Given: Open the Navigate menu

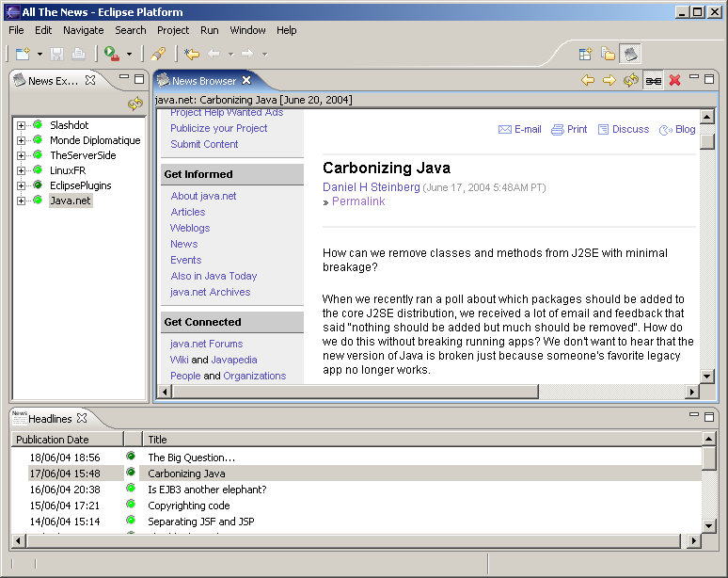Looking at the screenshot, I should (84, 30).
